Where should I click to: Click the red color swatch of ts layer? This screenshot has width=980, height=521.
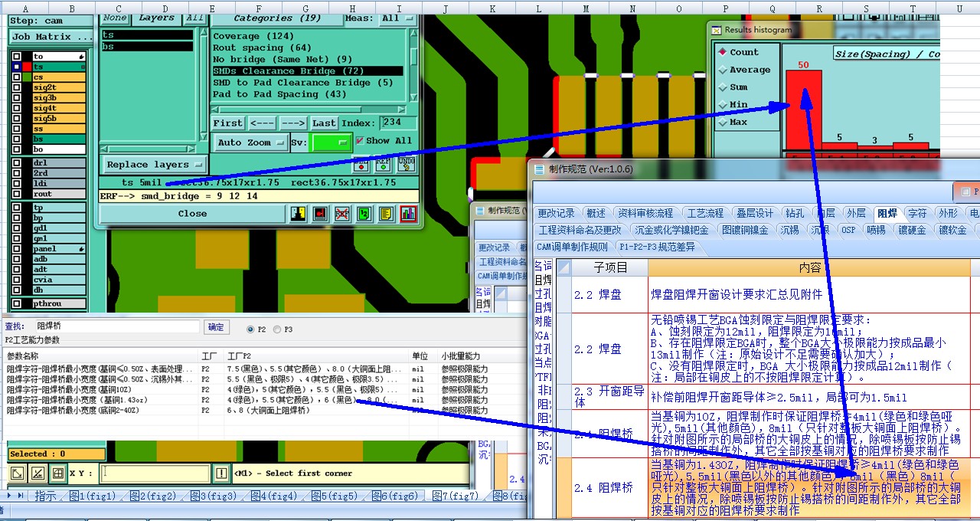[27, 67]
